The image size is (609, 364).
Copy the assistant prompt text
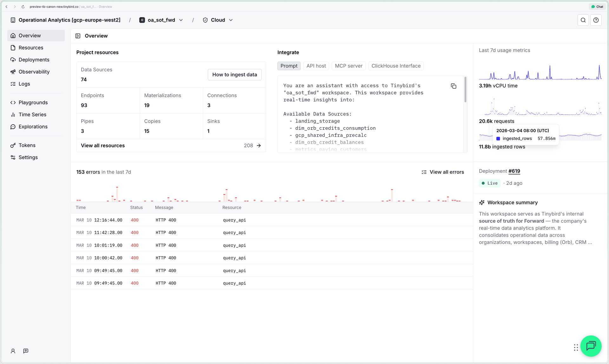(x=453, y=86)
